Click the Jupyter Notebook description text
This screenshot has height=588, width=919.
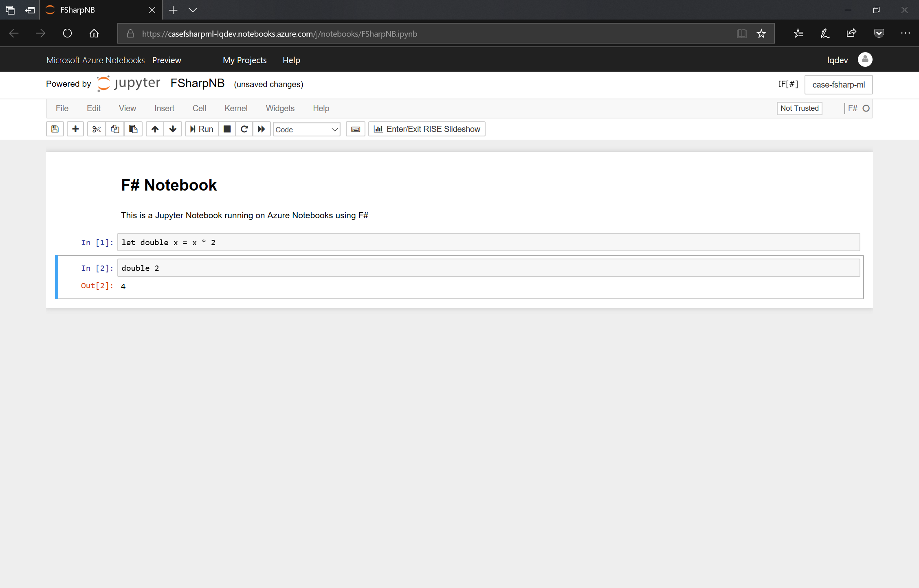244,215
